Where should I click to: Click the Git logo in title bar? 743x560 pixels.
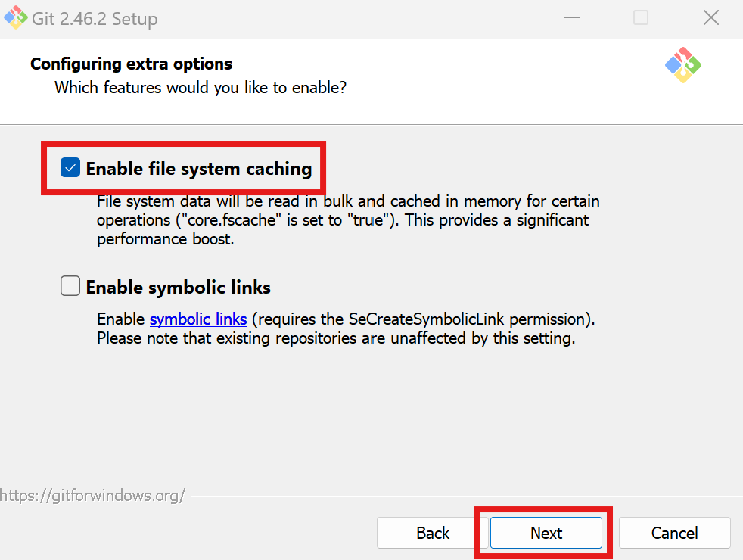(16, 18)
